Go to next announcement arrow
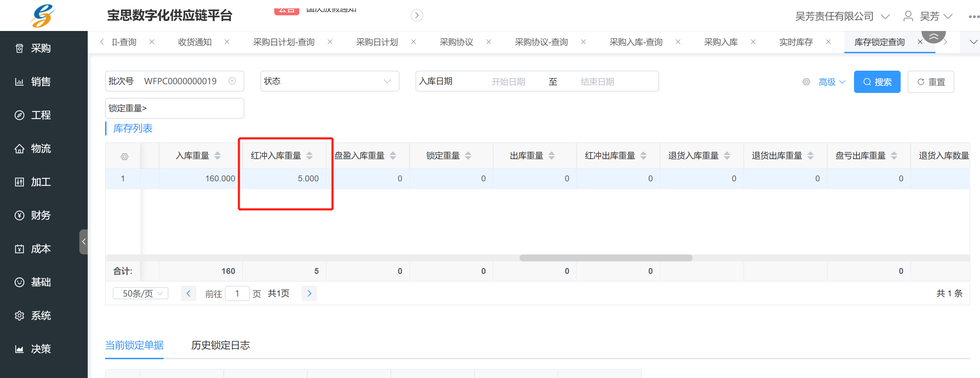The width and height of the screenshot is (980, 378). [x=417, y=16]
